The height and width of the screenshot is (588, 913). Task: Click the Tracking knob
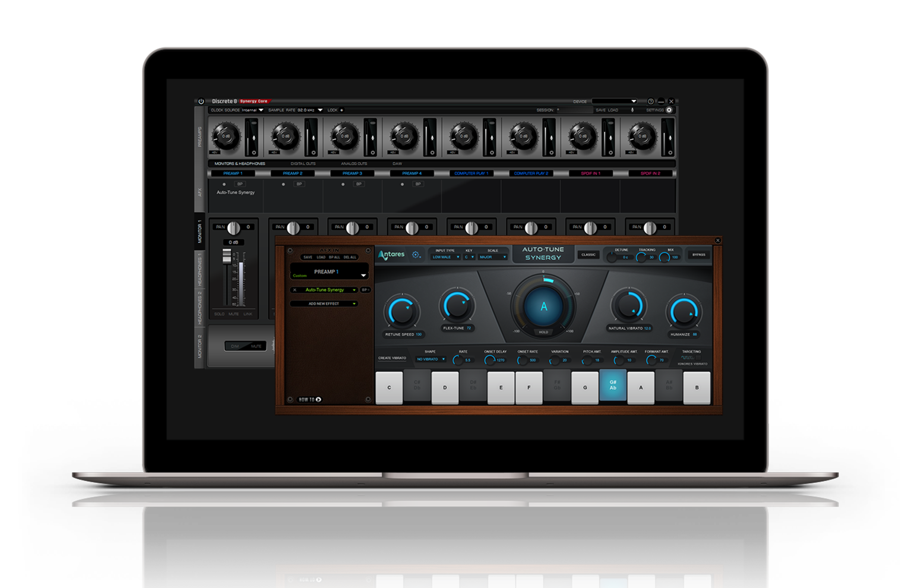coord(641,258)
